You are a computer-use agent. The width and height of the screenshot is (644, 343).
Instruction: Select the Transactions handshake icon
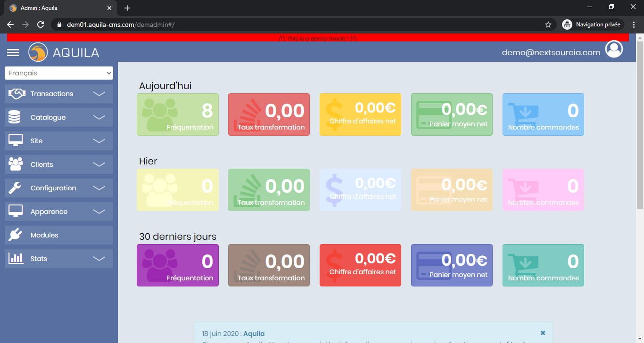(16, 93)
